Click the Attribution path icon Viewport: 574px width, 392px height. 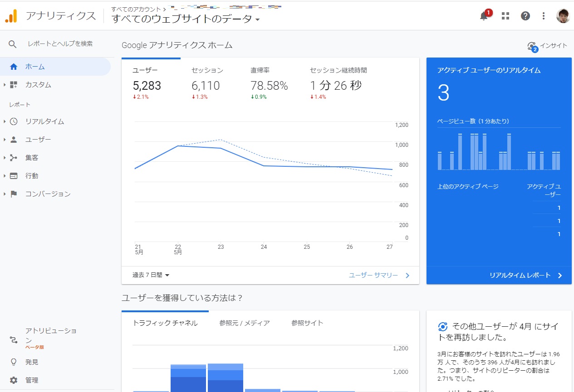[14, 340]
